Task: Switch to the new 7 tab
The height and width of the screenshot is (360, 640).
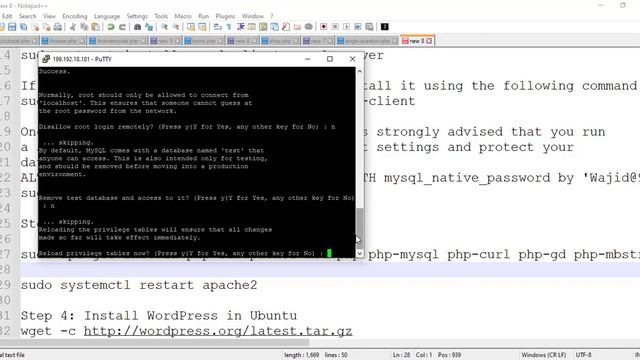Action: click(318, 41)
